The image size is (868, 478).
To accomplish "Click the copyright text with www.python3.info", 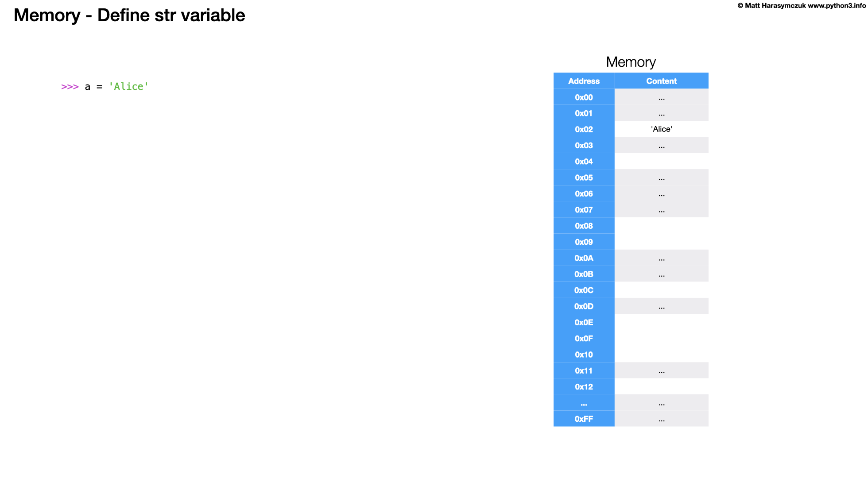I will [x=801, y=6].
